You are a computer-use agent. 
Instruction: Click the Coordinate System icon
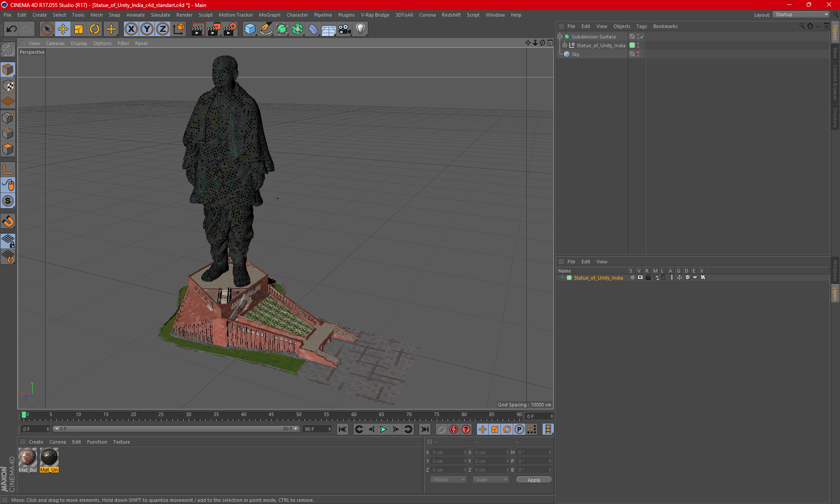[179, 29]
